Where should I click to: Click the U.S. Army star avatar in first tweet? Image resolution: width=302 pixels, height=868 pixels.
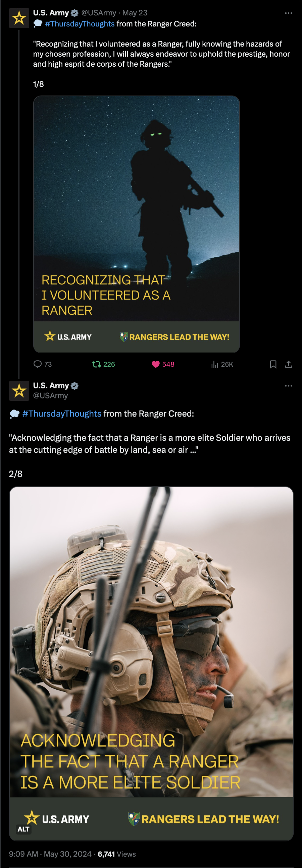coord(19,18)
